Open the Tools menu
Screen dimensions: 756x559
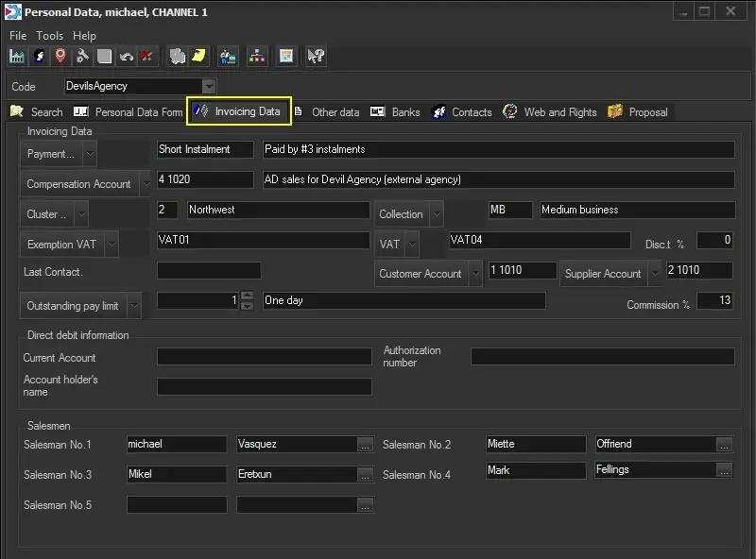(49, 35)
